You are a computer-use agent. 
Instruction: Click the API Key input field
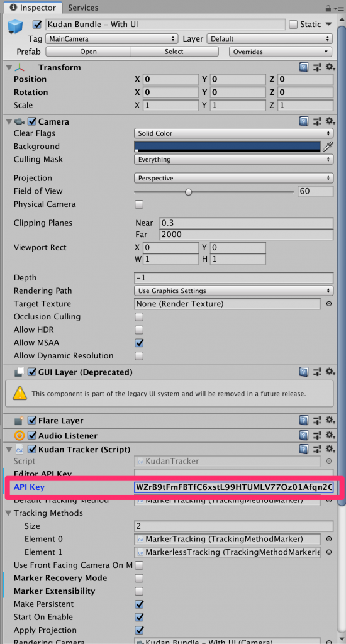click(x=234, y=487)
